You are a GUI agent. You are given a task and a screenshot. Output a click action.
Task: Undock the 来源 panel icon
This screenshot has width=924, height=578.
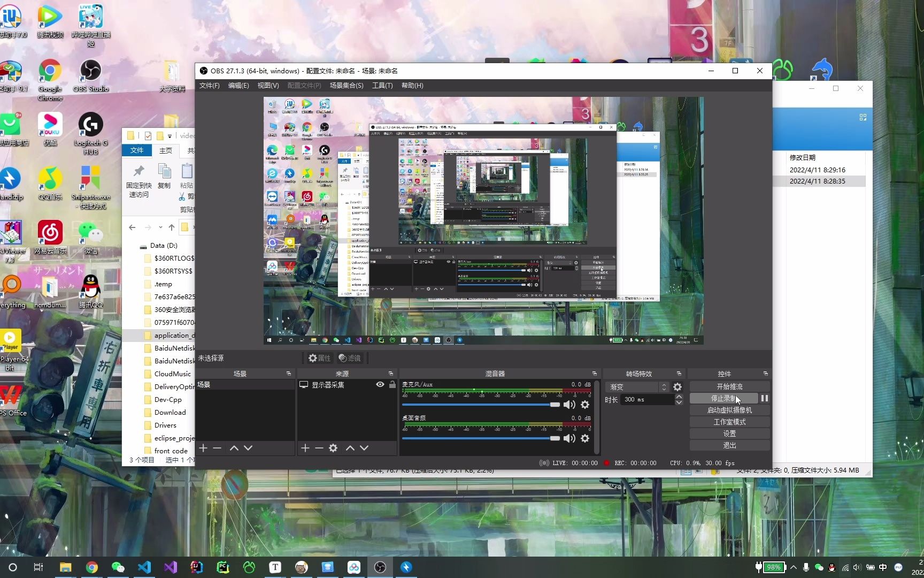(x=391, y=374)
